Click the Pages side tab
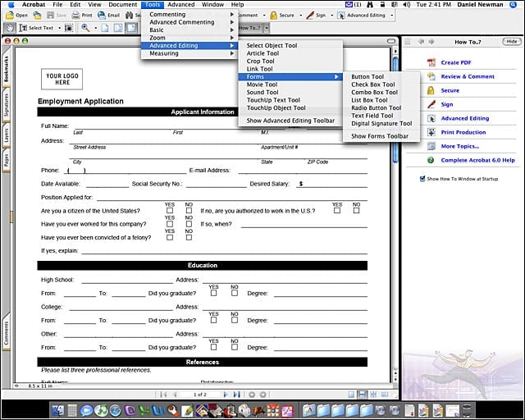Image resolution: width=525 pixels, height=420 pixels. click(x=6, y=160)
